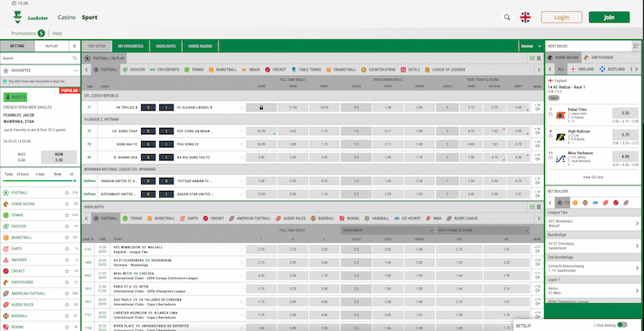Set the time filter slider to 3 days

[40, 174]
